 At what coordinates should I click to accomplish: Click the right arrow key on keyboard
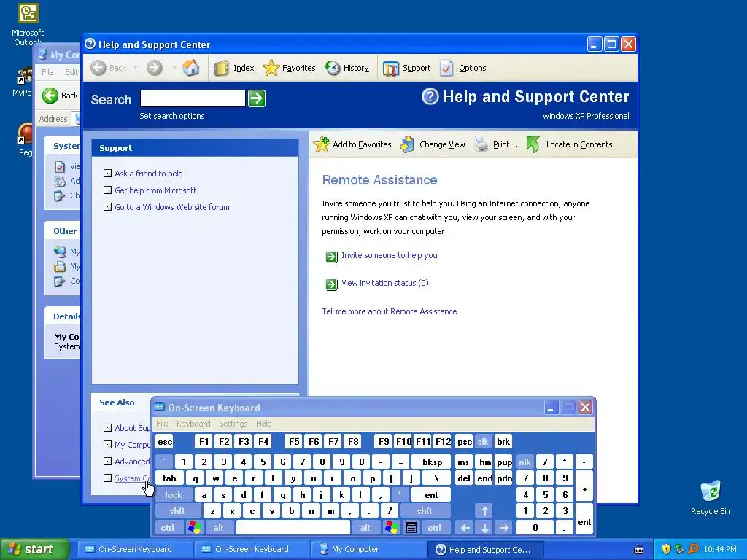pos(504,528)
